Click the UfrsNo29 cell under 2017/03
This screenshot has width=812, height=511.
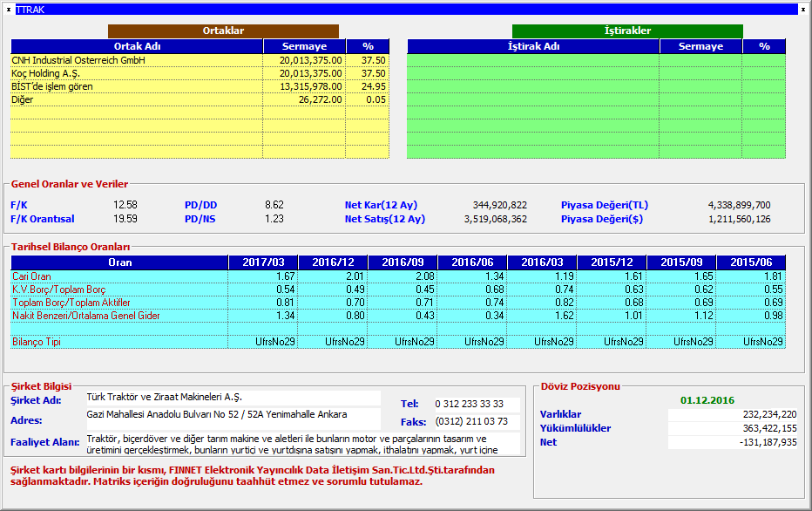point(275,342)
